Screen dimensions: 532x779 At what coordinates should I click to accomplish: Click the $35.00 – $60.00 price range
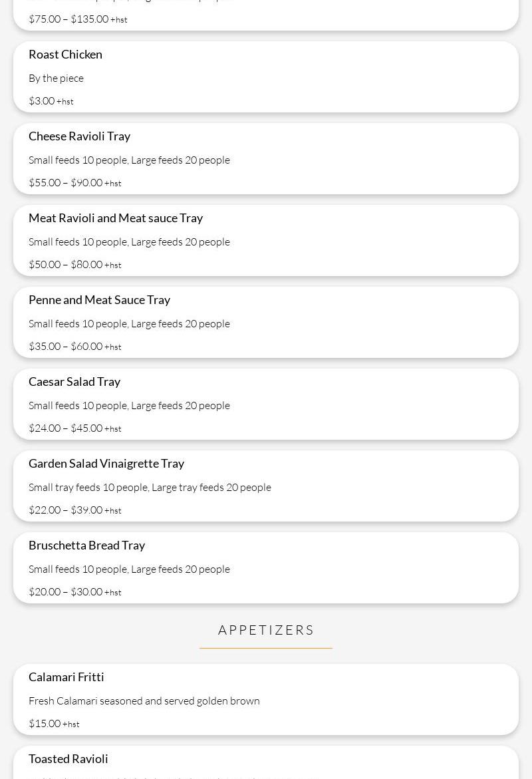pyautogui.click(x=66, y=347)
